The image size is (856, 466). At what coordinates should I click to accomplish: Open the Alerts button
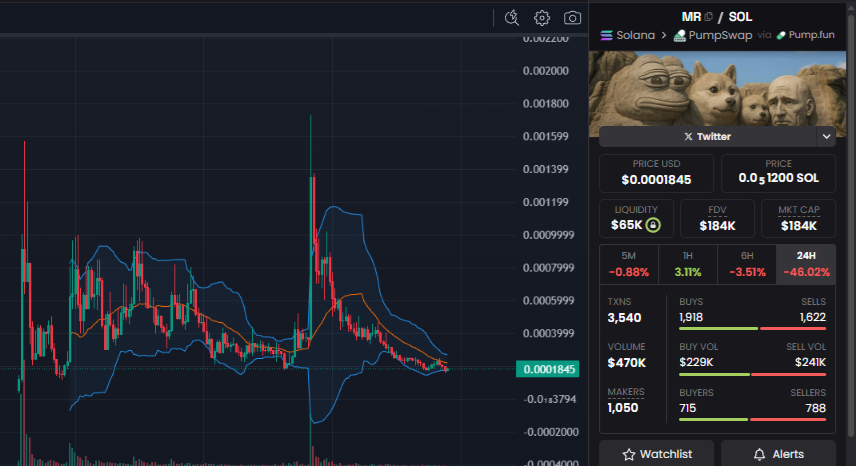tap(778, 454)
